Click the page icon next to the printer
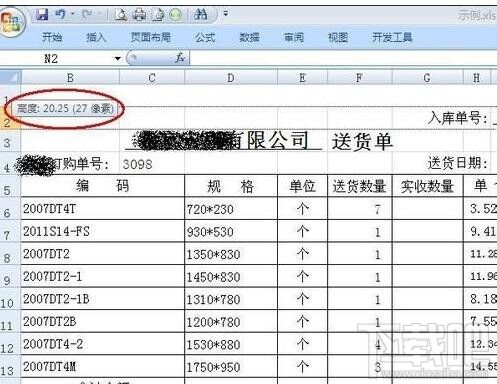The image size is (497, 384). tap(158, 15)
